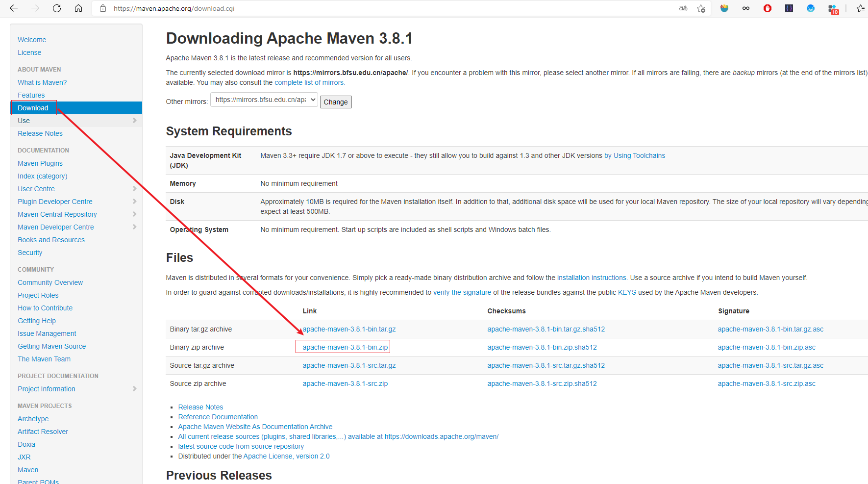The width and height of the screenshot is (868, 484).
Task: Click the browser forward arrow
Action: pyautogui.click(x=35, y=8)
